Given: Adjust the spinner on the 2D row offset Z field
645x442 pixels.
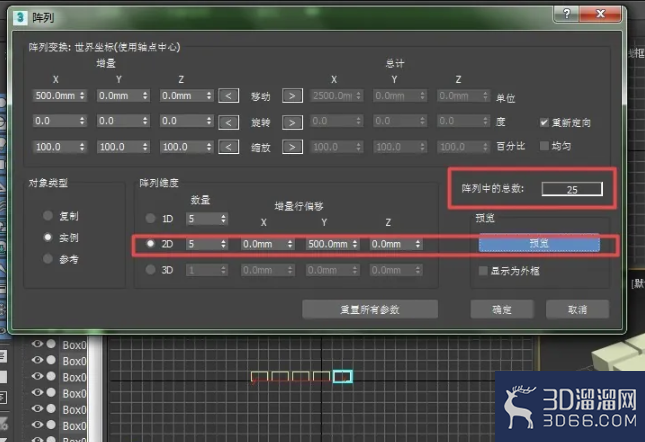Looking at the screenshot, I should pyautogui.click(x=418, y=244).
